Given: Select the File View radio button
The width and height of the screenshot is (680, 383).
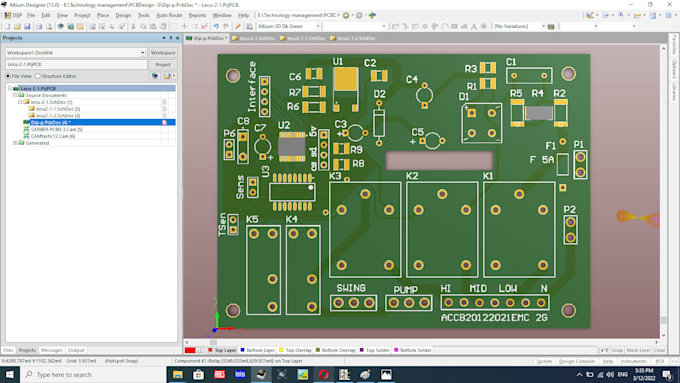Looking at the screenshot, I should click(8, 76).
